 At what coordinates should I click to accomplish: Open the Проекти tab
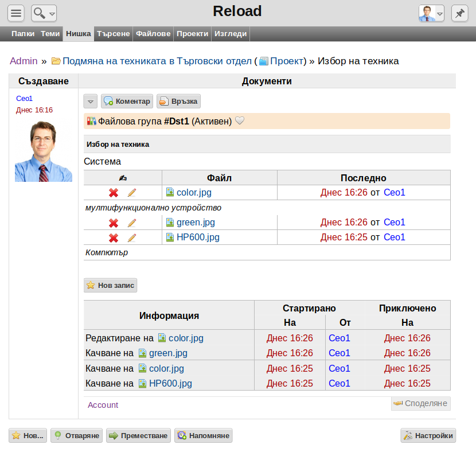tap(193, 33)
